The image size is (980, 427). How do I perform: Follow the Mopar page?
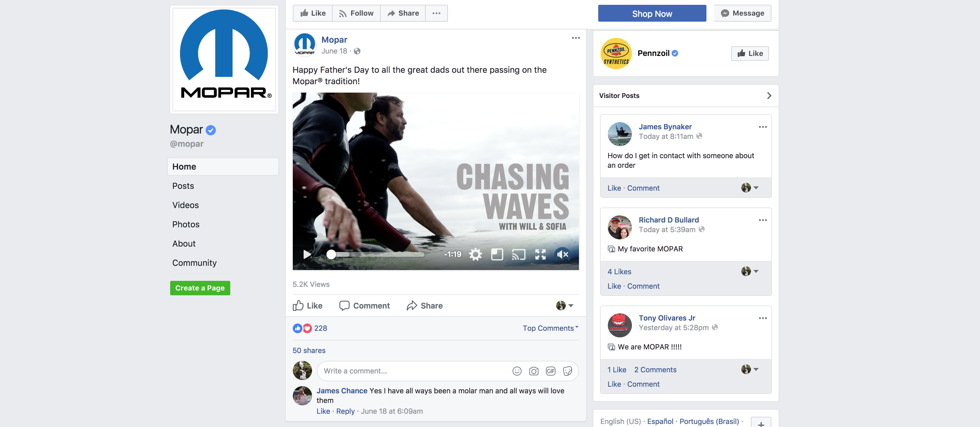(356, 13)
